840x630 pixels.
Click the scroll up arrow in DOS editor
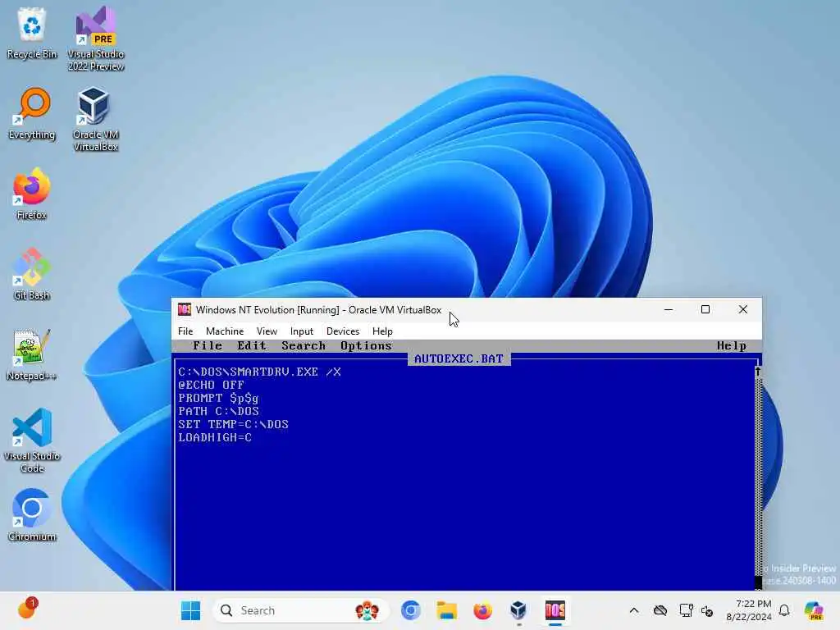click(x=757, y=372)
